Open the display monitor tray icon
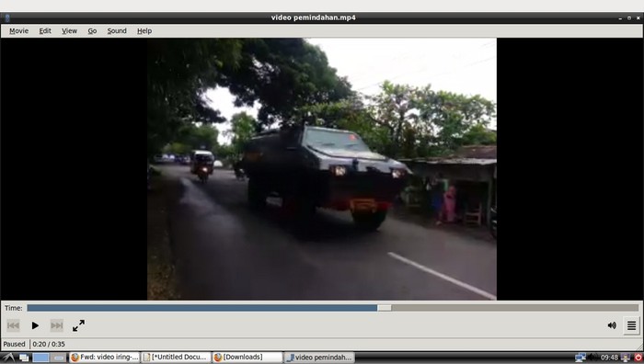The height and width of the screenshot is (364, 644). (626, 358)
